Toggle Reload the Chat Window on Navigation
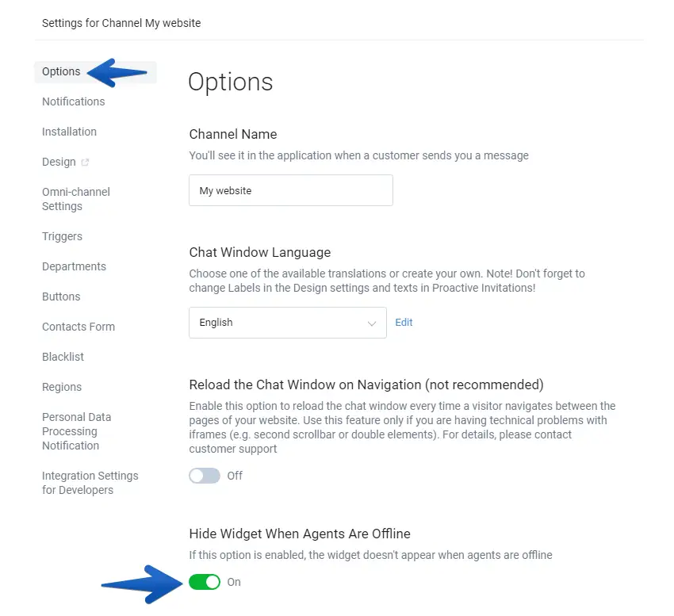Screen dimensions: 674x616 [x=205, y=476]
